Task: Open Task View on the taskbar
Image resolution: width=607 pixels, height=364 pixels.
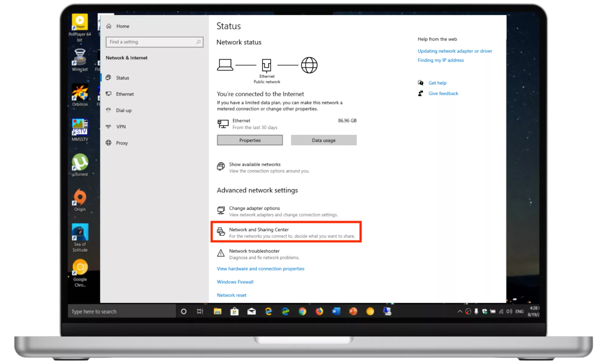Action: [x=200, y=312]
